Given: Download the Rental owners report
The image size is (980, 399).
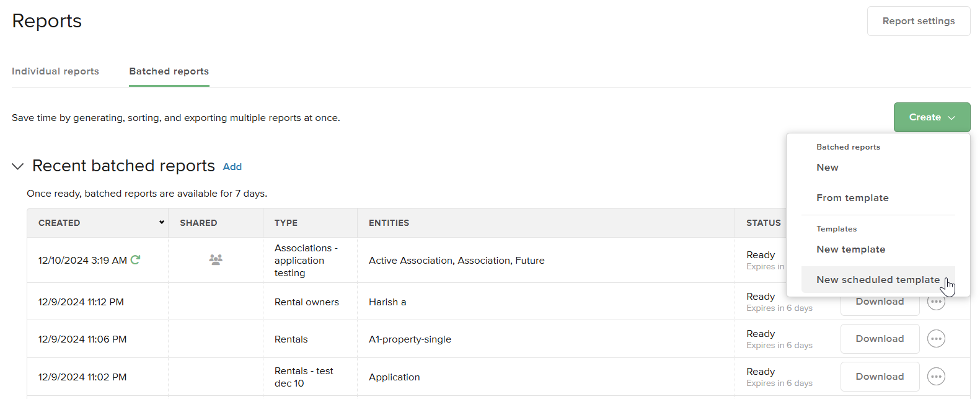Looking at the screenshot, I should 880,303.
